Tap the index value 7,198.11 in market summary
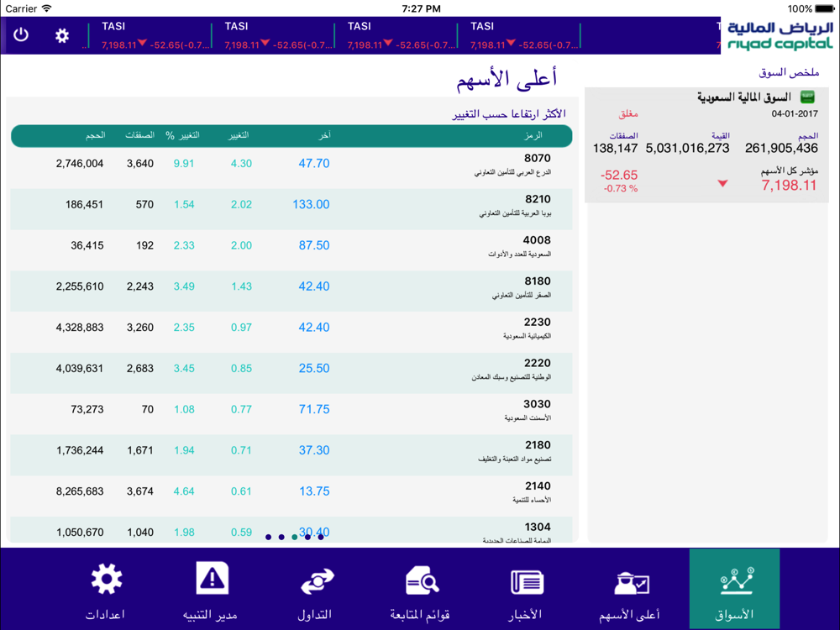The width and height of the screenshot is (840, 630). (789, 186)
